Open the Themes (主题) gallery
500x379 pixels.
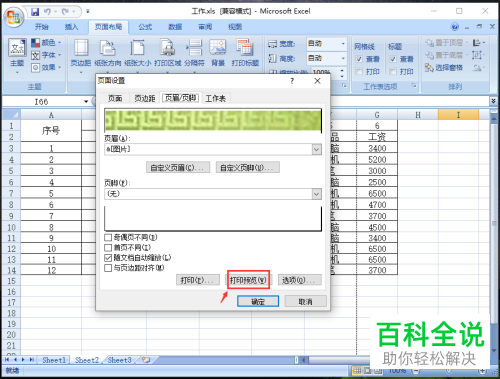click(x=17, y=56)
